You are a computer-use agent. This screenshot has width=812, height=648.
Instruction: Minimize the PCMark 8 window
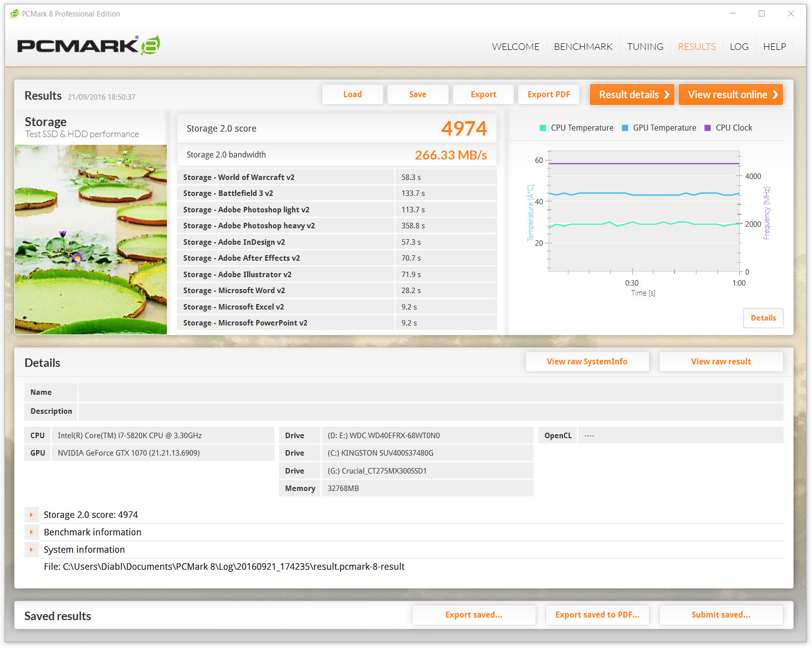(733, 13)
